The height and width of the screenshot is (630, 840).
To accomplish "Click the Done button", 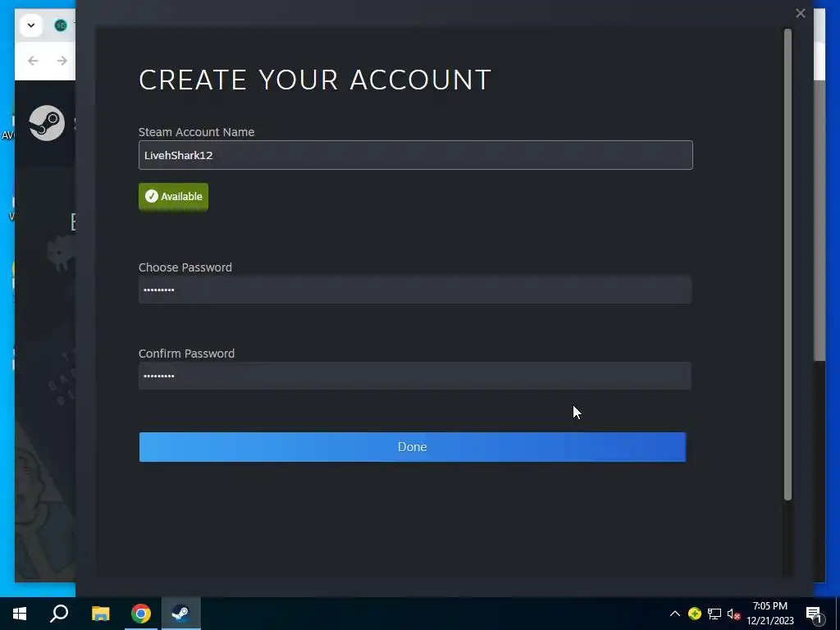I will 413,447.
